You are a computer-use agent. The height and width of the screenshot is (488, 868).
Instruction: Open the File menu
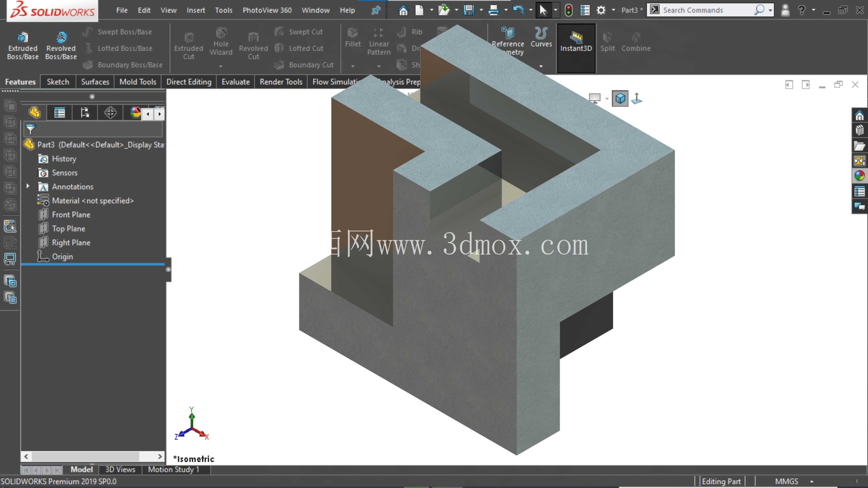pyautogui.click(x=122, y=10)
